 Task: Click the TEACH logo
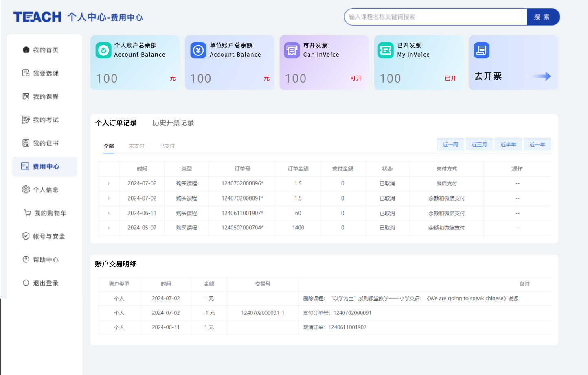37,17
